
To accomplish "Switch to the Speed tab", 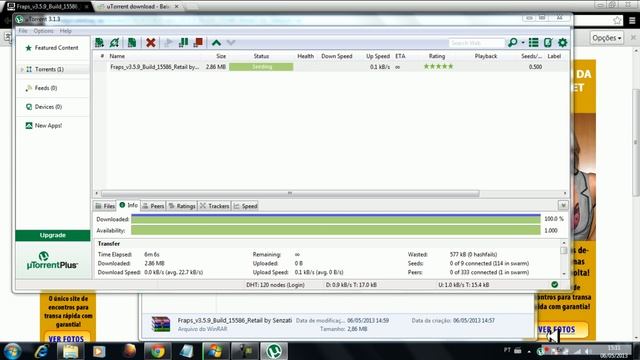I will [245, 206].
